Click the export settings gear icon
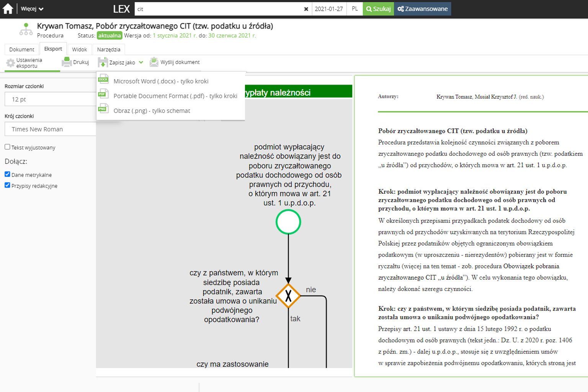The image size is (588, 392). pyautogui.click(x=11, y=63)
